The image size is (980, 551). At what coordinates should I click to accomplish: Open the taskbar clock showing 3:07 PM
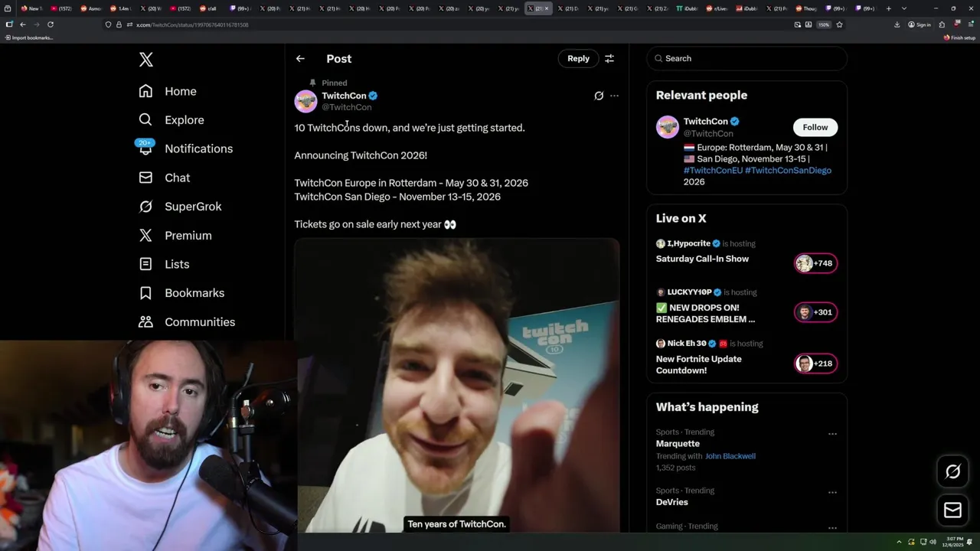click(953, 542)
